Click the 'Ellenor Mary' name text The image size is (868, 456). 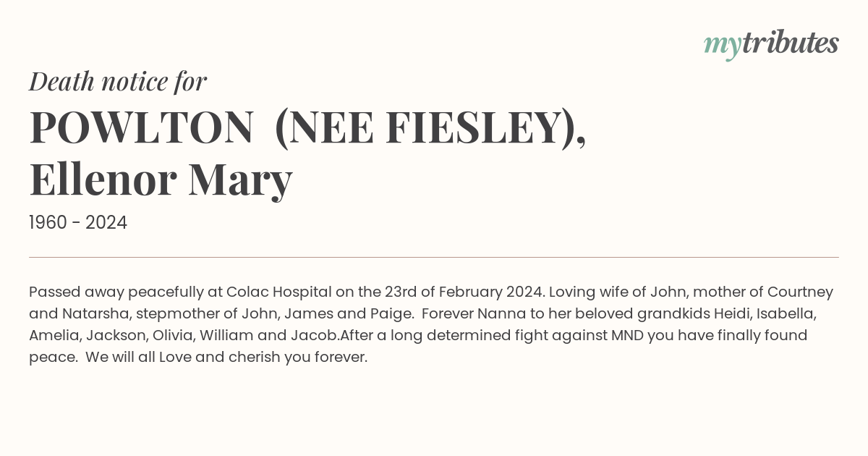[x=161, y=180]
